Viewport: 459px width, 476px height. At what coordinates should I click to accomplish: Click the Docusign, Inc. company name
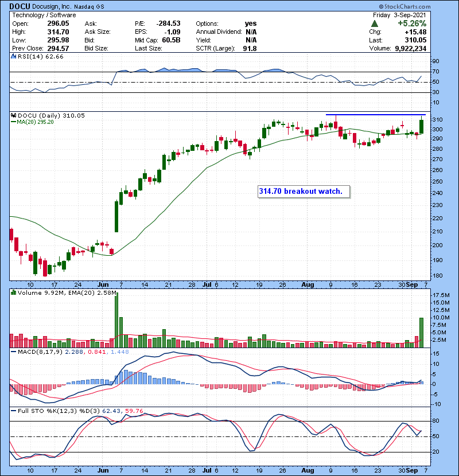52,6
